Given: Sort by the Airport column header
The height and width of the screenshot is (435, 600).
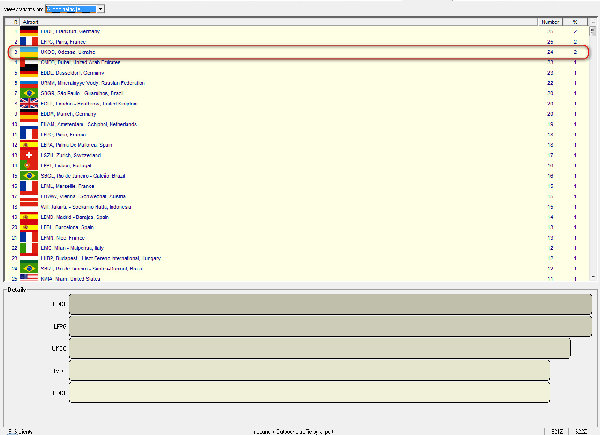Looking at the screenshot, I should click(x=279, y=22).
